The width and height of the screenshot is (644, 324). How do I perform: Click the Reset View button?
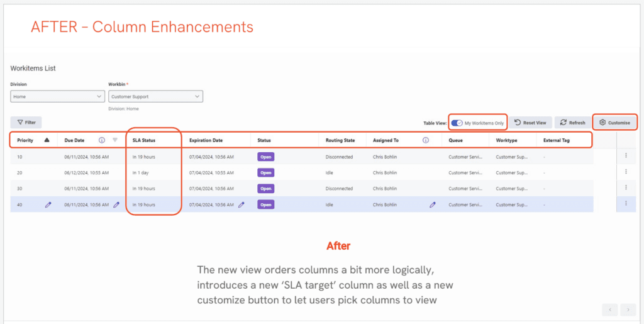530,123
